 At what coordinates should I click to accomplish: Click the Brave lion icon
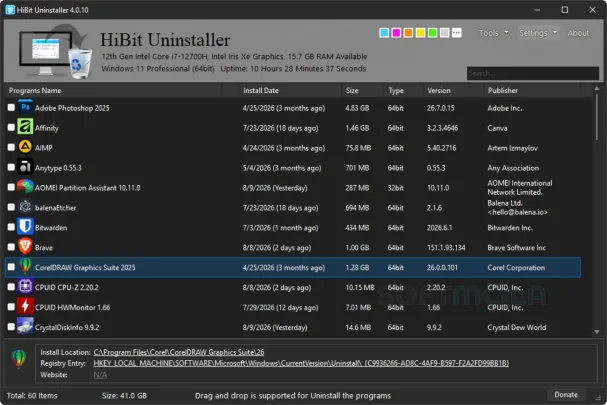point(25,247)
